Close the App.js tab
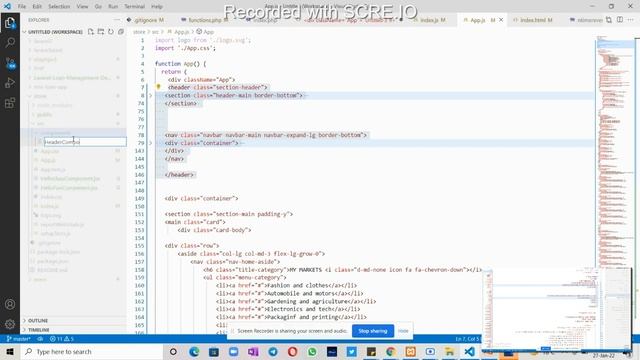This screenshot has width=640, height=360. [x=501, y=20]
